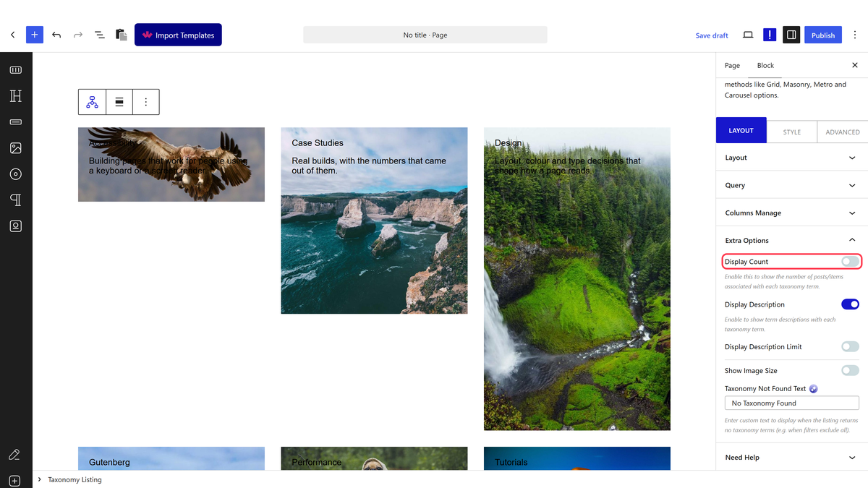The height and width of the screenshot is (488, 868).
Task: Click the blue block inserter plus button
Action: pos(35,35)
